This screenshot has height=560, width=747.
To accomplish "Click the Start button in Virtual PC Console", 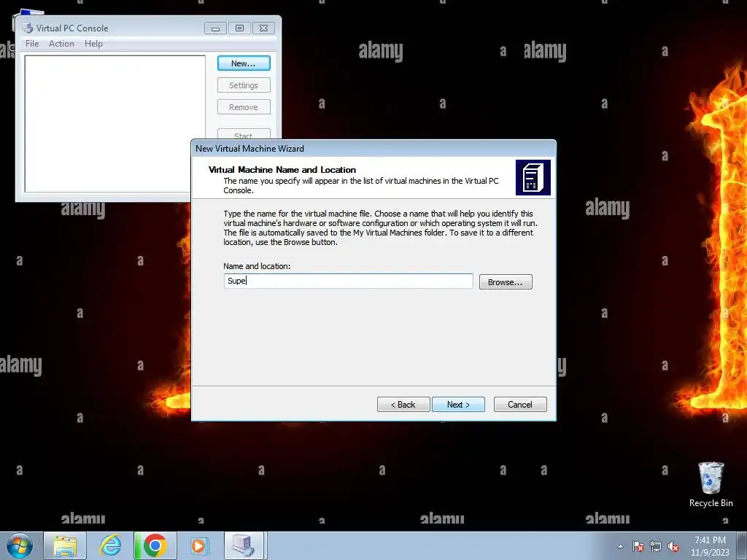I will coord(244,134).
